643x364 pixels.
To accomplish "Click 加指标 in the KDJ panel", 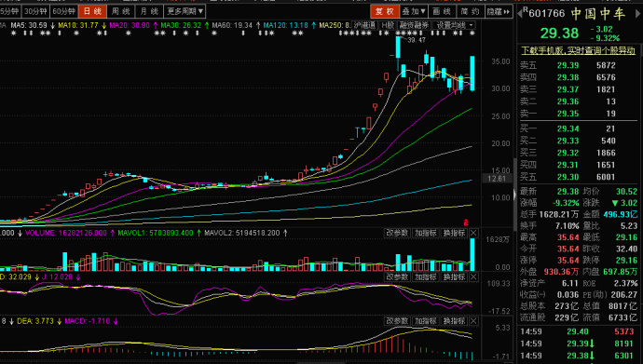I will 426,277.
